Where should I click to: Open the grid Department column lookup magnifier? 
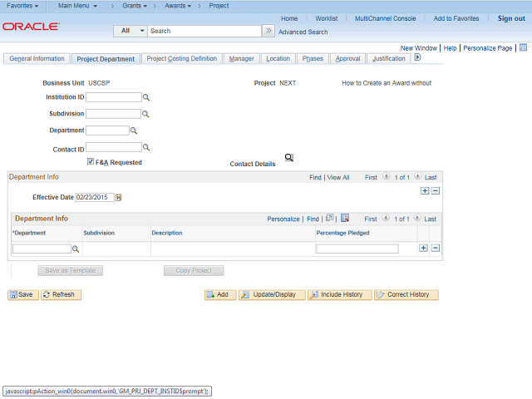tap(76, 249)
